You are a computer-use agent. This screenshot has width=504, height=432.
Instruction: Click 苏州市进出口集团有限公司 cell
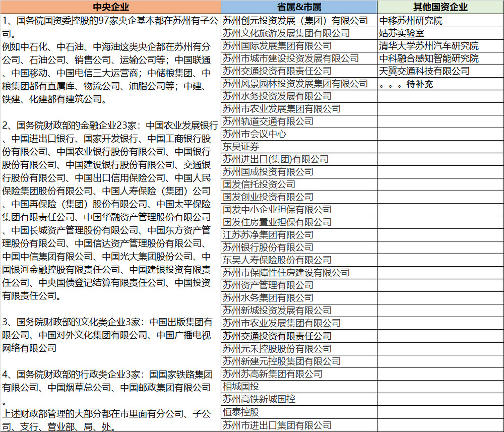tap(299, 425)
